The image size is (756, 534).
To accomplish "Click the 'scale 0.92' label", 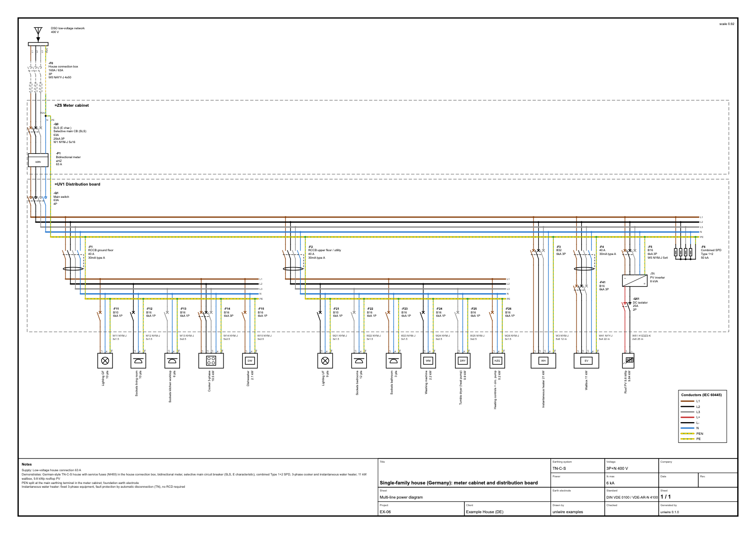I will click(727, 24).
